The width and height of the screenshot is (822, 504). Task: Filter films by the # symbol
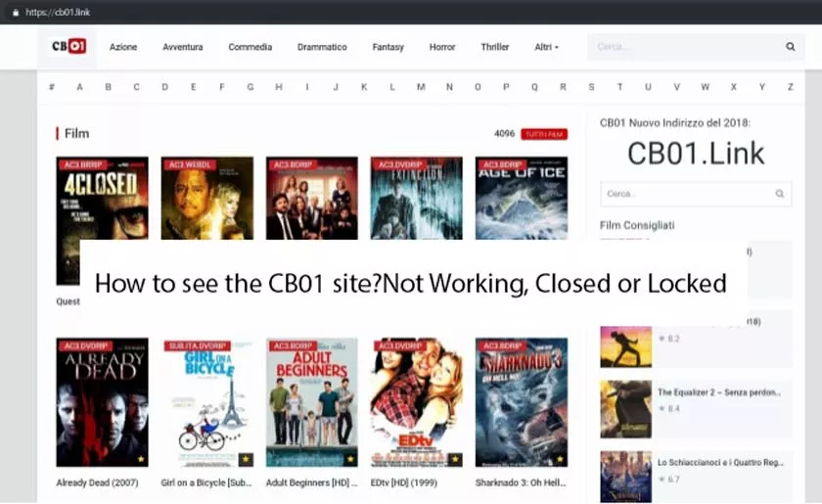click(51, 87)
